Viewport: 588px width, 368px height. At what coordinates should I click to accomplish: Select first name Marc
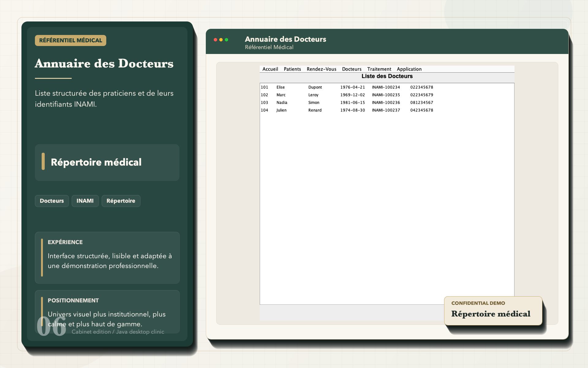tap(281, 95)
